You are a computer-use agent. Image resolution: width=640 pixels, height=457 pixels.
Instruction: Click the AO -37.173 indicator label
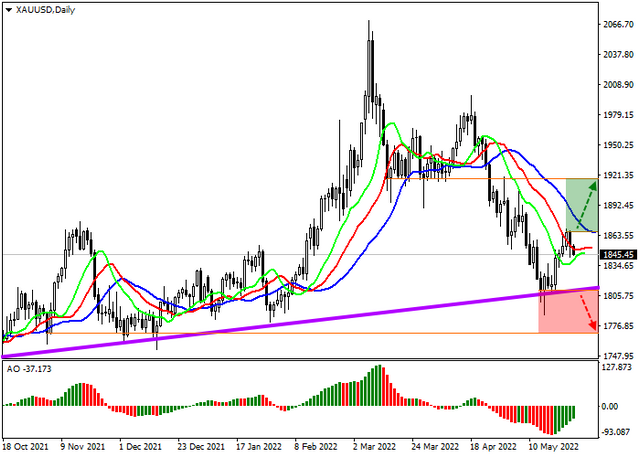(x=29, y=369)
